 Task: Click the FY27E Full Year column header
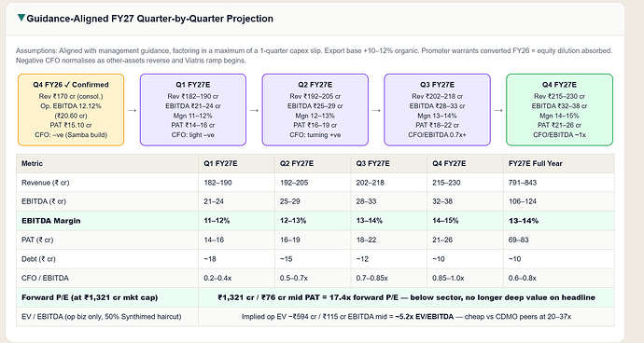coord(535,163)
